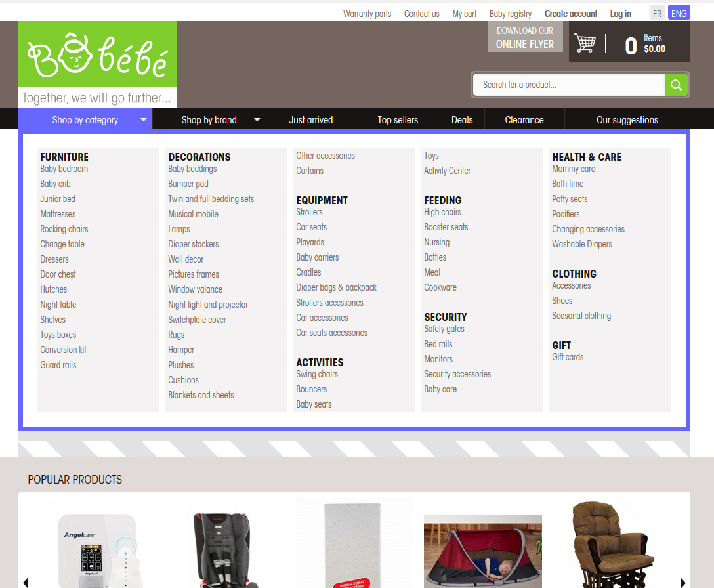Click Download Our Online Flyer button
The image size is (714, 588).
[525, 37]
